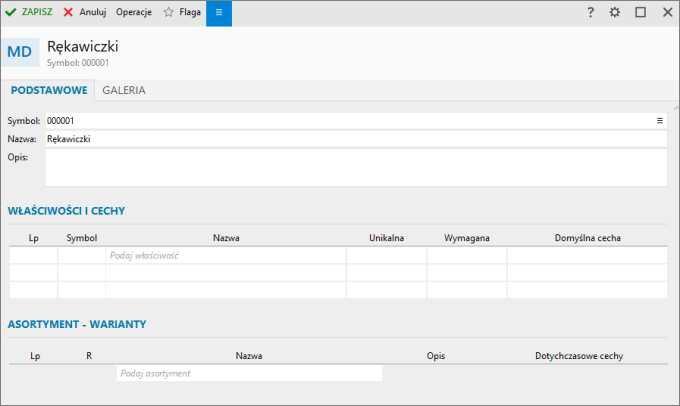The height and width of the screenshot is (406, 680).
Task: Click Anuluj to cancel changes
Action: click(x=84, y=12)
